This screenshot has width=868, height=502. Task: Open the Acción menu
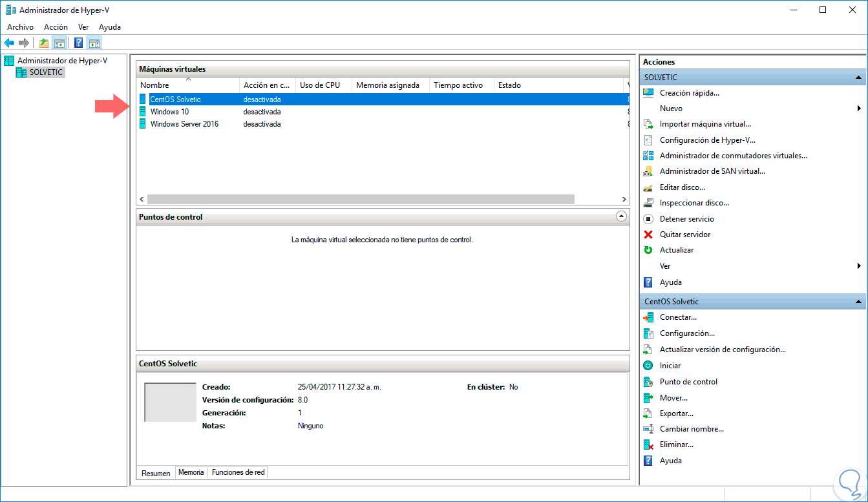(56, 27)
